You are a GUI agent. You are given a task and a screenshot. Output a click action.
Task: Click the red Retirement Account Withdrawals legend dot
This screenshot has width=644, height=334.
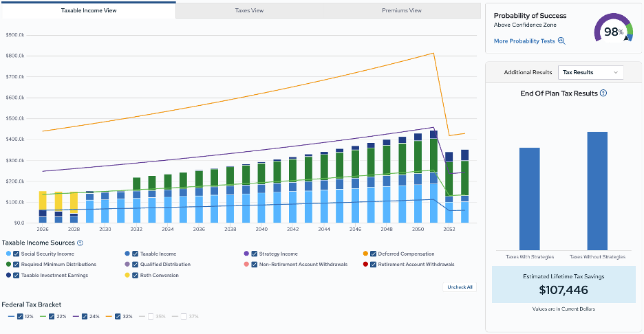[x=365, y=265]
